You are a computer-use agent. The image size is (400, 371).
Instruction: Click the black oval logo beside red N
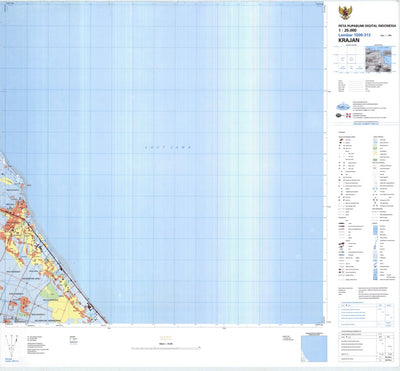click(340, 116)
